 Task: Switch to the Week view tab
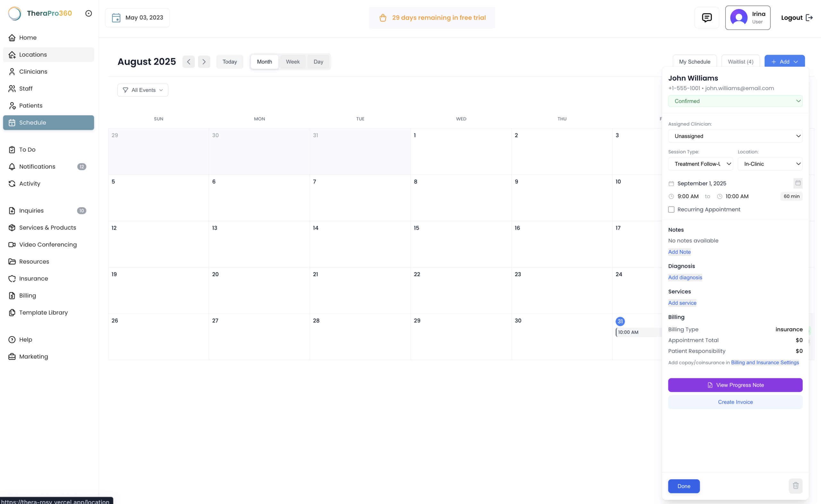[x=292, y=62]
